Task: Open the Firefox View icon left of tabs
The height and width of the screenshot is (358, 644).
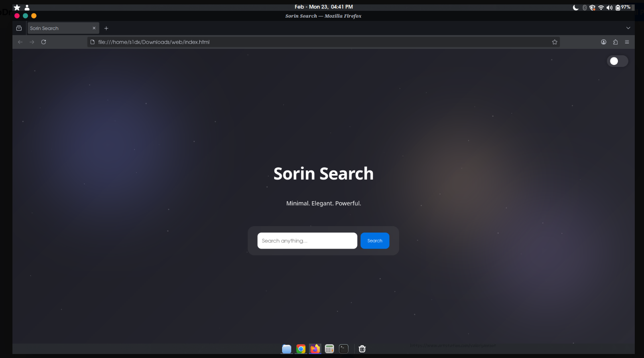Action: tap(19, 28)
